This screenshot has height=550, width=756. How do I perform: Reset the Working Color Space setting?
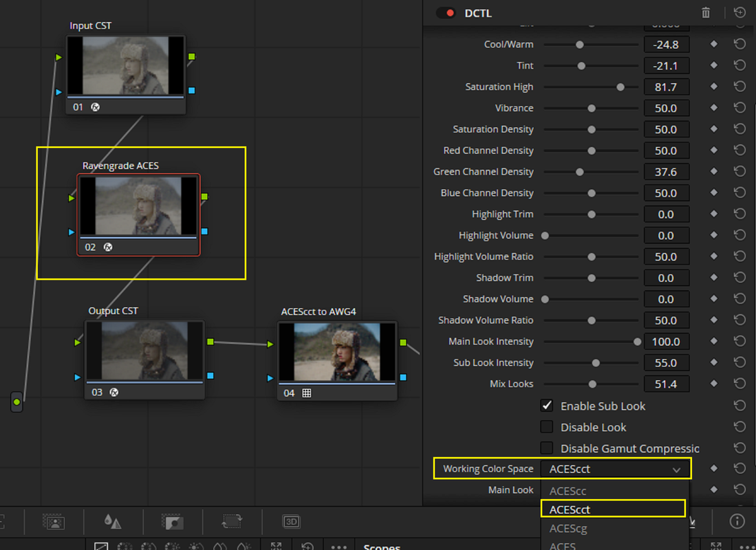click(739, 468)
